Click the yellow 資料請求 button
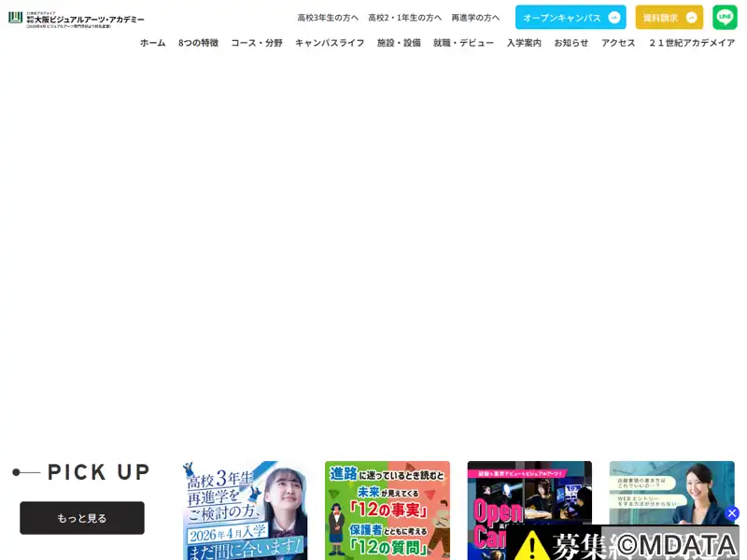This screenshot has width=747, height=560. 669,17
